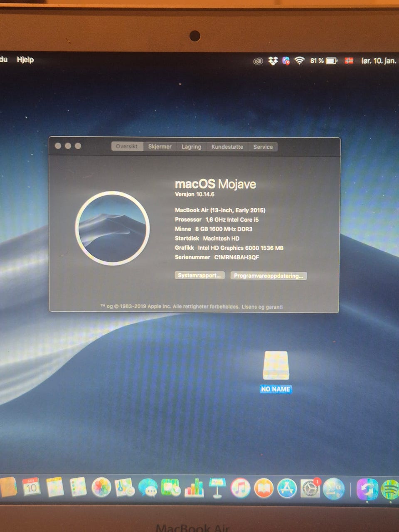Open the Photos app in the Dock
This screenshot has height=532, width=399.
click(101, 488)
